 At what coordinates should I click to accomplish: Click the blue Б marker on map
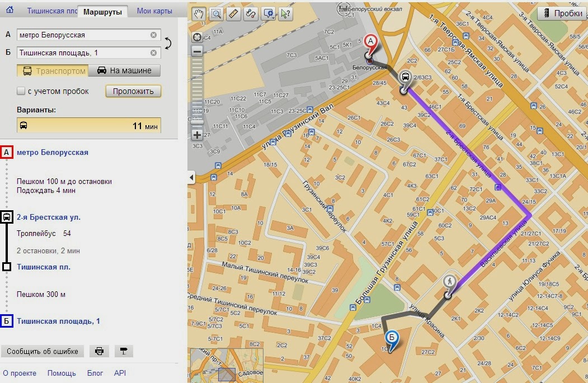coord(392,338)
